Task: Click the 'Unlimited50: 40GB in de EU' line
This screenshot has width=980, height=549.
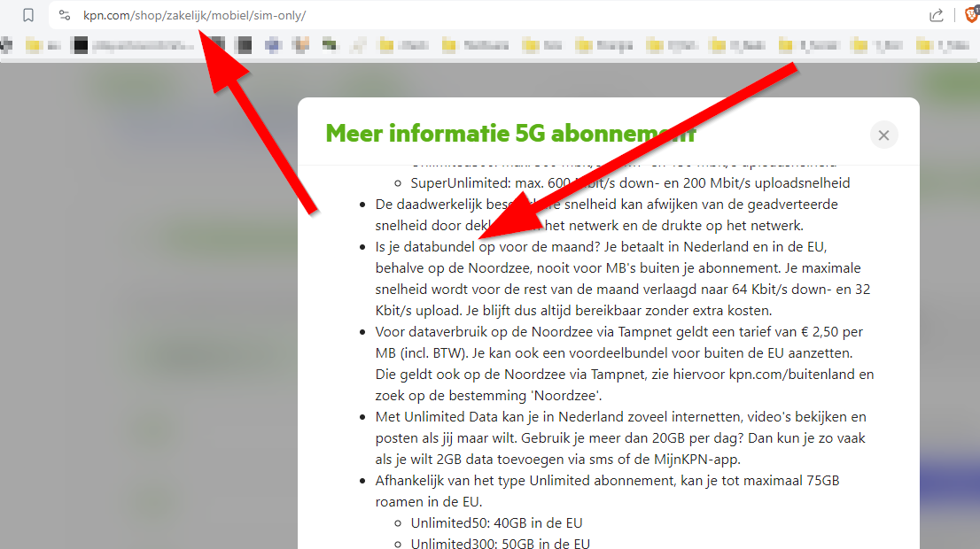Action: [x=496, y=522]
